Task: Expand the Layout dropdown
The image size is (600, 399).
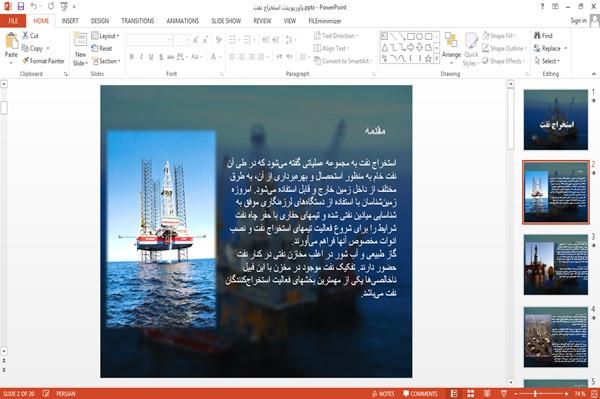Action: point(105,36)
